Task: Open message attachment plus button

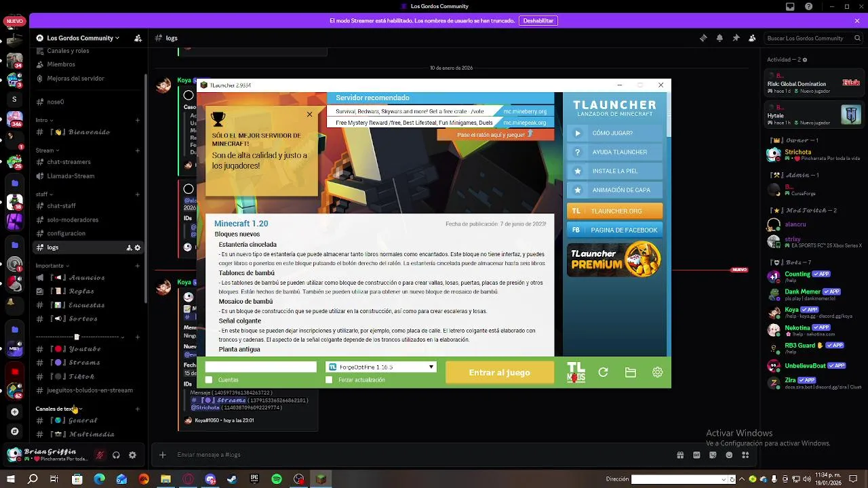Action: (x=163, y=455)
